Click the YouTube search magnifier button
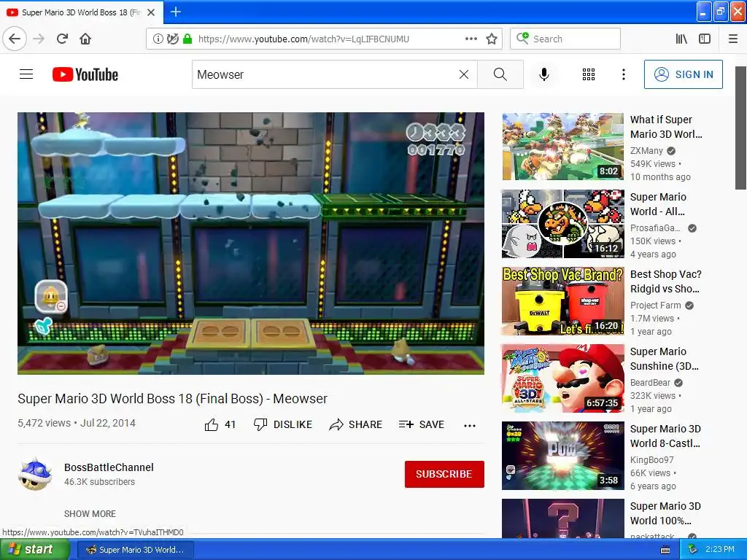 500,74
